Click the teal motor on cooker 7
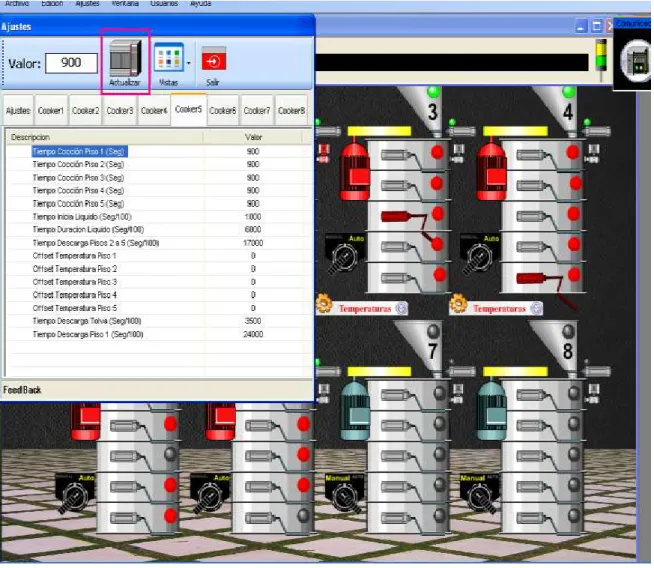Viewport: 654px width, 568px height. (355, 411)
